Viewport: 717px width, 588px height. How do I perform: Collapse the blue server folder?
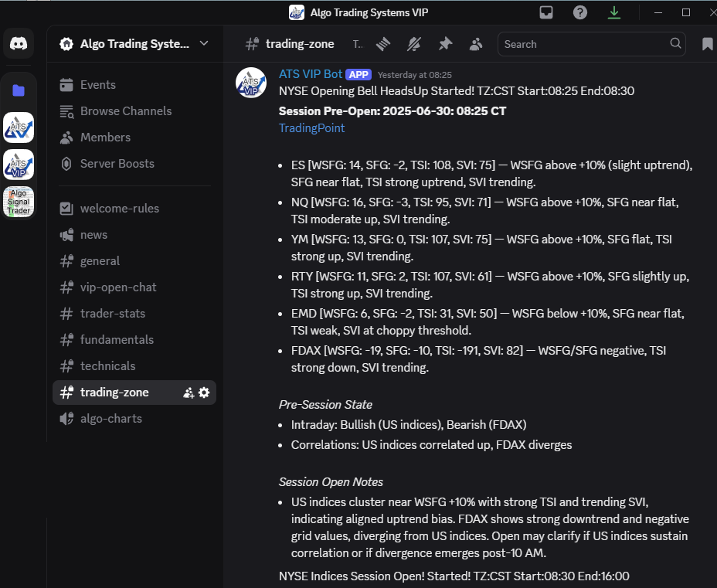click(19, 90)
